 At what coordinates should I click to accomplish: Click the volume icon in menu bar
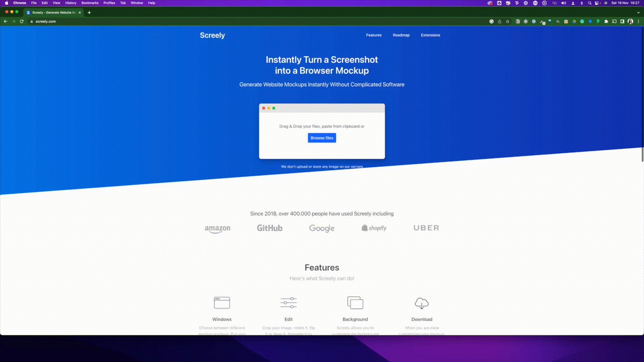(563, 3)
